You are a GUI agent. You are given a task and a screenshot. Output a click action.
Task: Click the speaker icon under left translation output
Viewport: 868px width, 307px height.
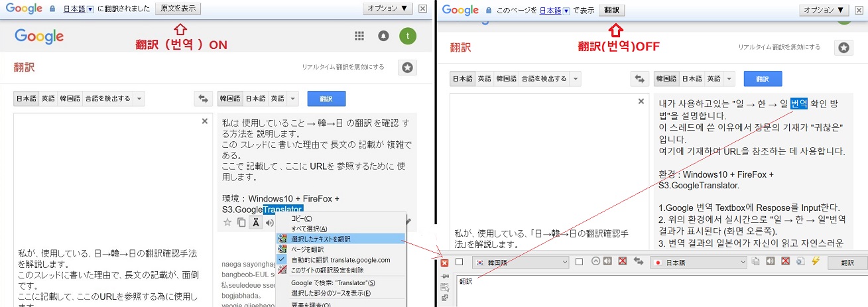pyautogui.click(x=270, y=222)
